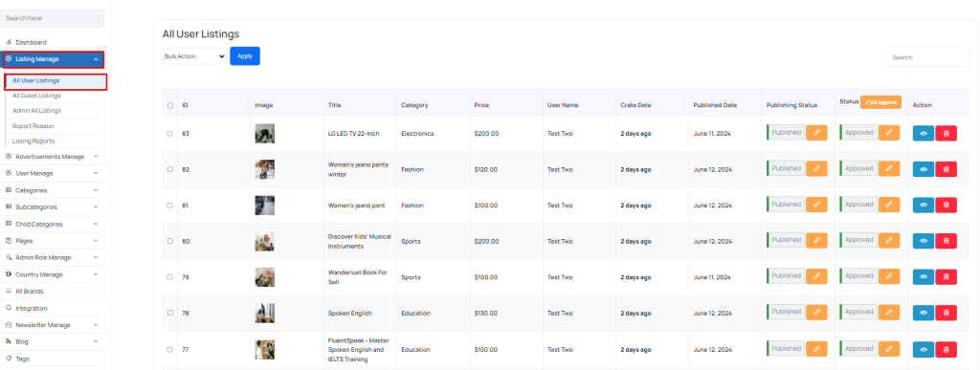Screen dimensions: 980x370
Task: Open Admin All Listings submenu item
Action: pyautogui.click(x=37, y=111)
